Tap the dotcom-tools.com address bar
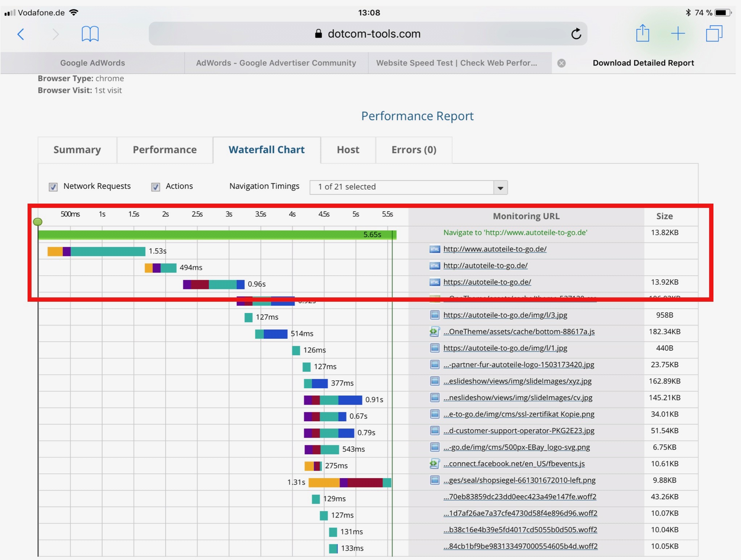The height and width of the screenshot is (560, 741). point(368,34)
